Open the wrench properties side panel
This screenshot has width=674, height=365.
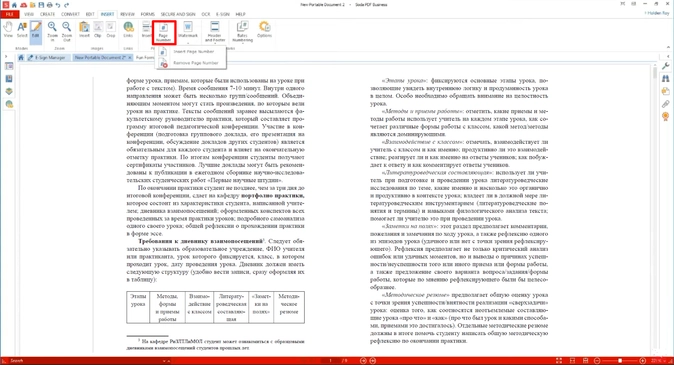666,66
